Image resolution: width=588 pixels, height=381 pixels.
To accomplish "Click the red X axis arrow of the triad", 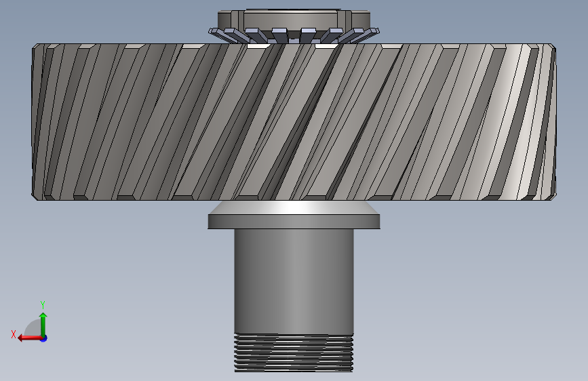I will pyautogui.click(x=29, y=338).
